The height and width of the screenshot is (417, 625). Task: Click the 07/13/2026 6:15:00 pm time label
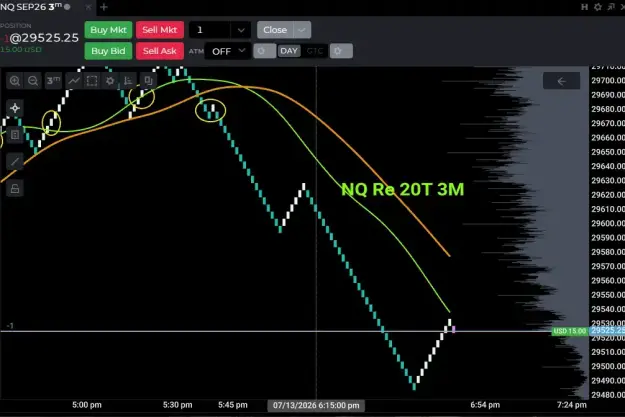pos(316,405)
